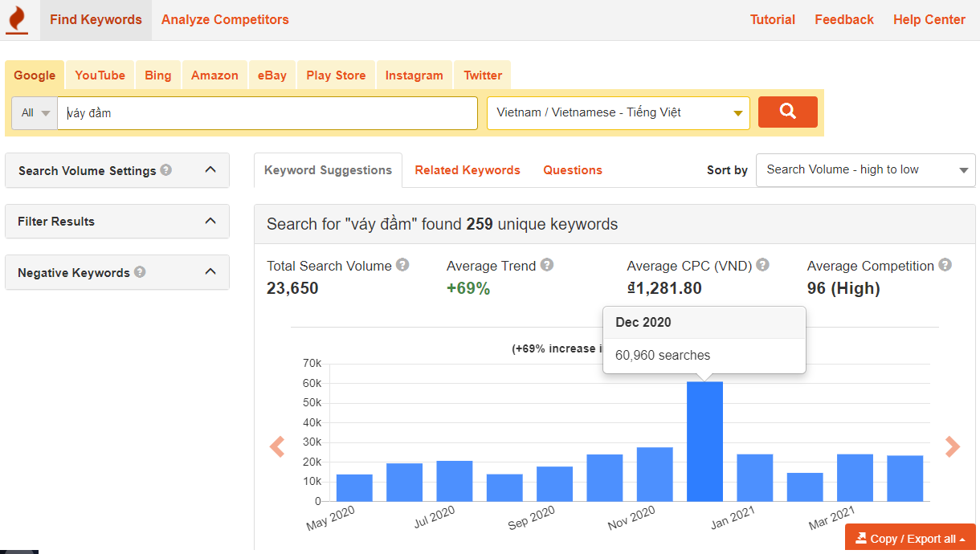
Task: Click the Nov 2020 chart bar
Action: [x=655, y=475]
